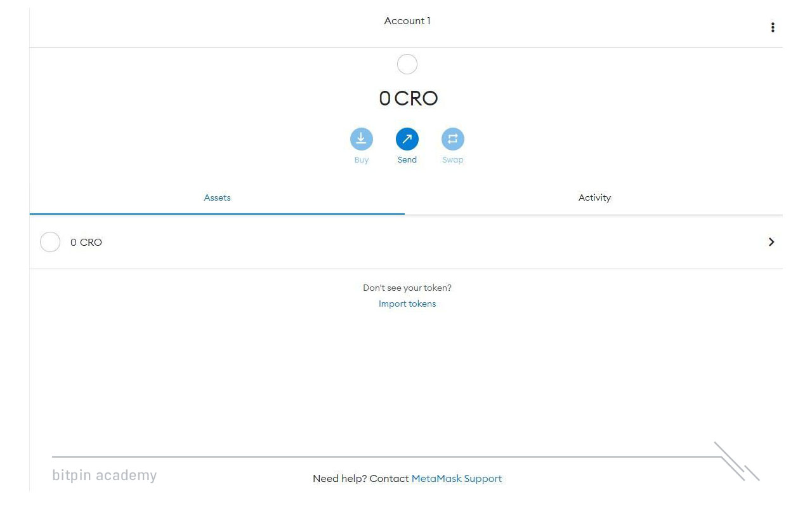The width and height of the screenshot is (812, 508).
Task: Click the Swap arrows icon
Action: coord(453,139)
